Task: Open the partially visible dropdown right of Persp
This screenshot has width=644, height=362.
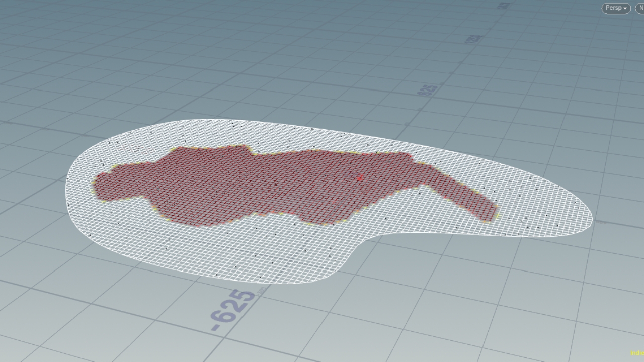Action: tap(640, 8)
